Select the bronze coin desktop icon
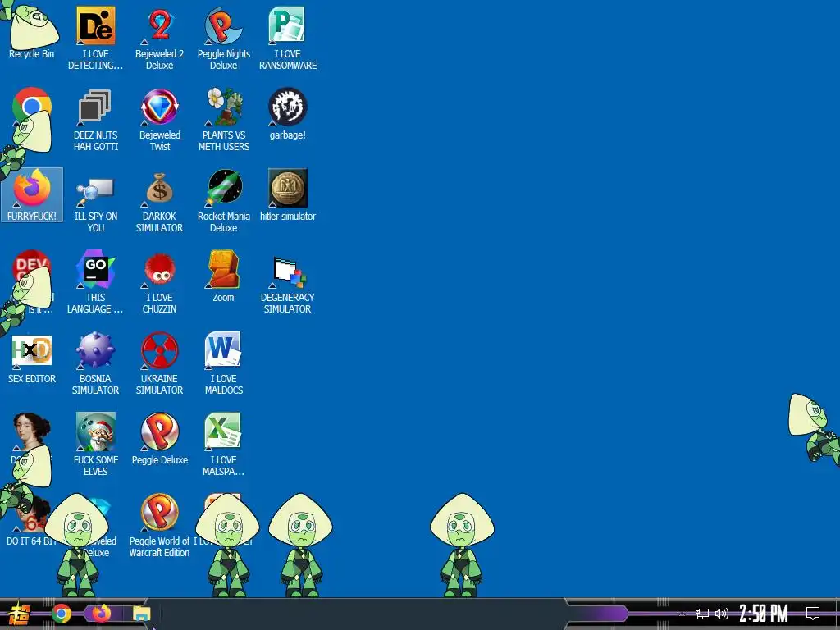 288,195
